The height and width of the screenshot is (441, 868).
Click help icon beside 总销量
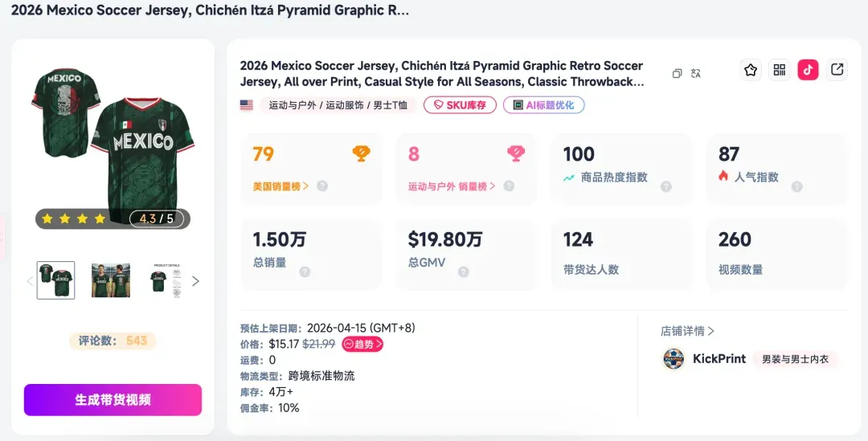tap(305, 272)
